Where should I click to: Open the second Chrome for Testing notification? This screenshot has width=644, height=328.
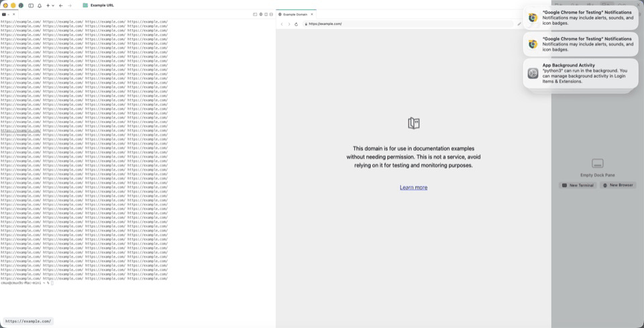point(581,44)
